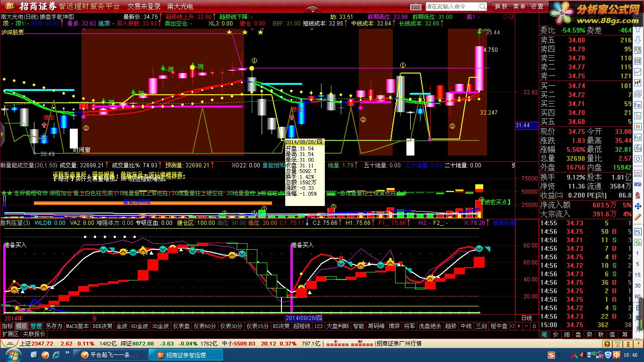The image size is (644, 362).
Task: Click the RSI indicator icon
Action: point(638,184)
